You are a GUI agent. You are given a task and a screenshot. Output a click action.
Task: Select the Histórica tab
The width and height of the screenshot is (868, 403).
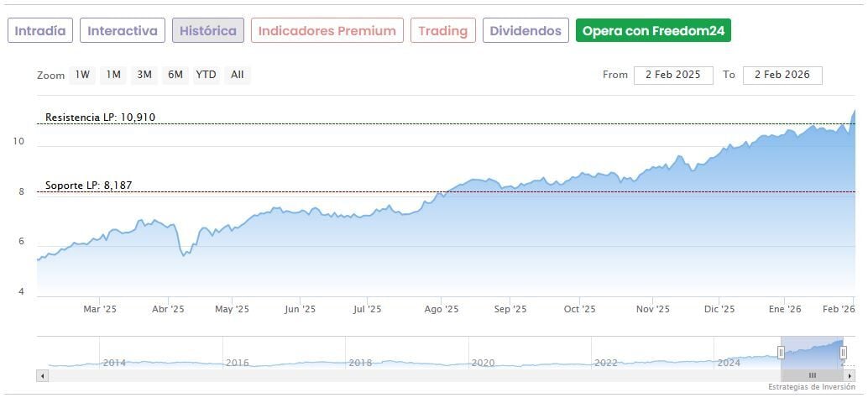[x=208, y=31]
